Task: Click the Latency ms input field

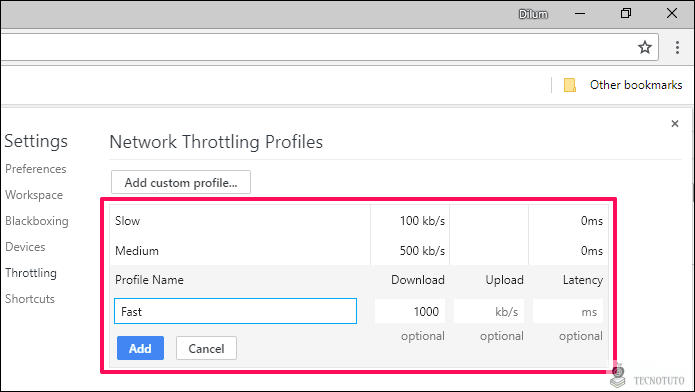Action: pyautogui.click(x=568, y=311)
